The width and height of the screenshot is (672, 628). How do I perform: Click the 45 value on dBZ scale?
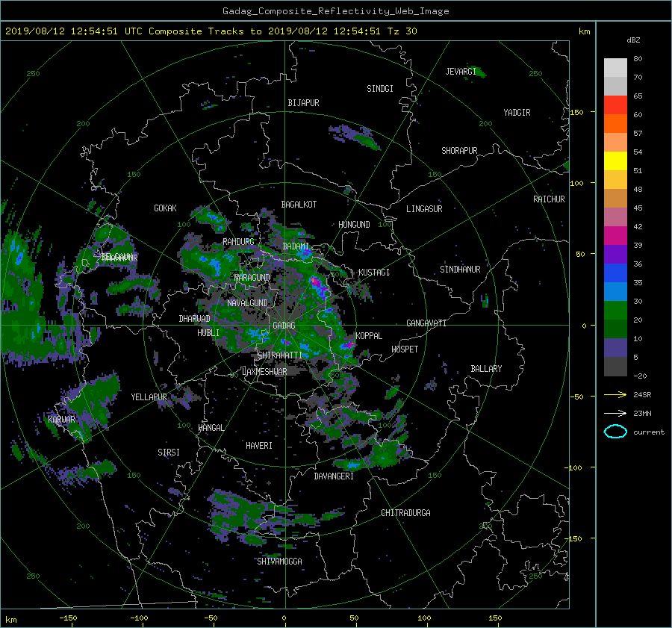(x=638, y=208)
